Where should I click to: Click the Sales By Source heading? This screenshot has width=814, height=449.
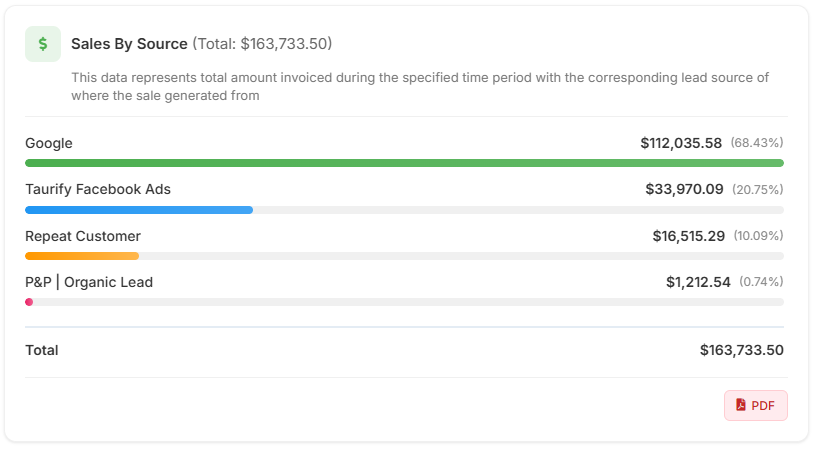point(129,44)
